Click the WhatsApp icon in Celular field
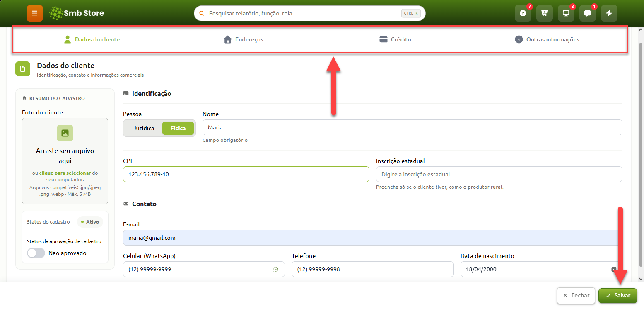Viewport: 644px width, 309px height. pos(276,269)
